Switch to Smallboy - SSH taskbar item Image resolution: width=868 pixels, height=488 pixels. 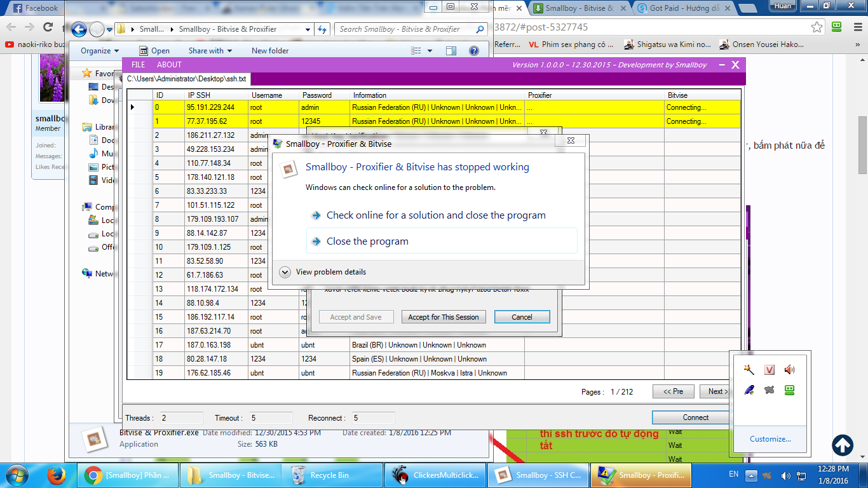[539, 475]
